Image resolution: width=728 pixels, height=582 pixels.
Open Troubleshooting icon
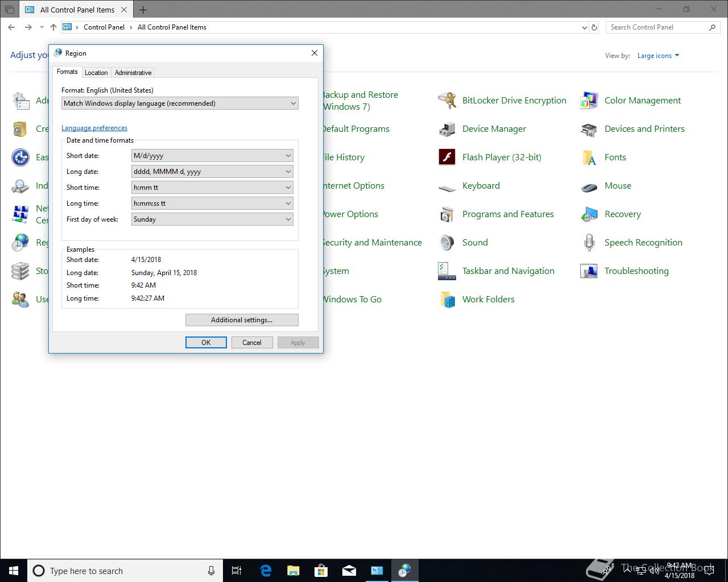(589, 271)
